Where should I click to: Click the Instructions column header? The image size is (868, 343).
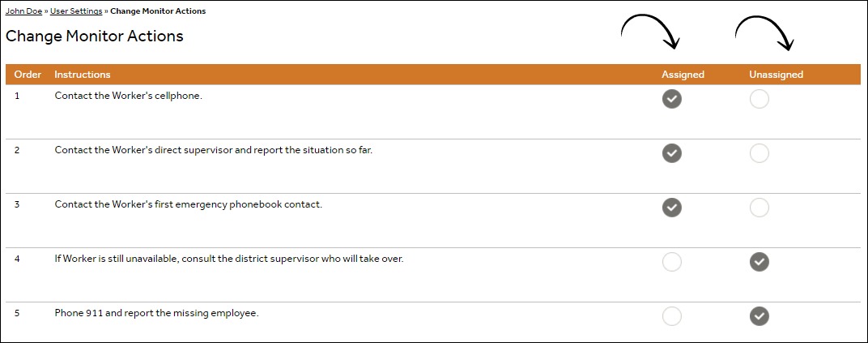[82, 75]
